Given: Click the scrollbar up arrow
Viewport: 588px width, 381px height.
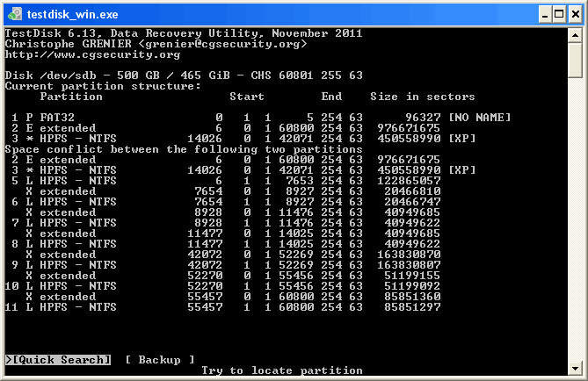Looking at the screenshot, I should click(575, 35).
